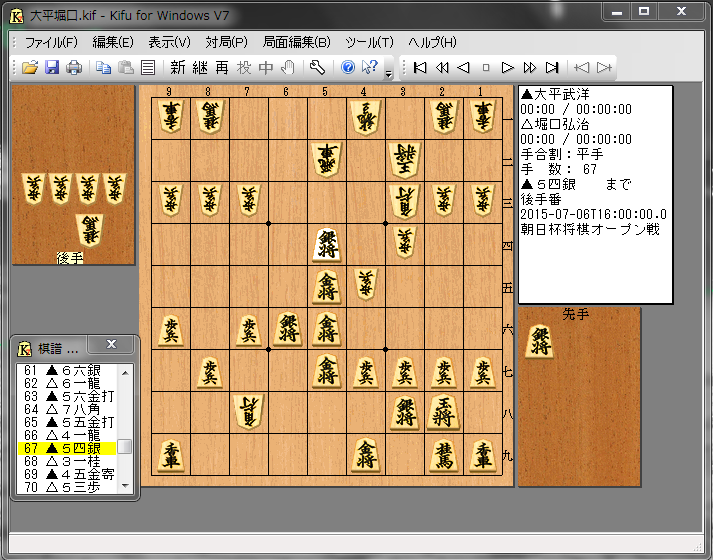Click move list scrollbar down arrow

tap(125, 486)
